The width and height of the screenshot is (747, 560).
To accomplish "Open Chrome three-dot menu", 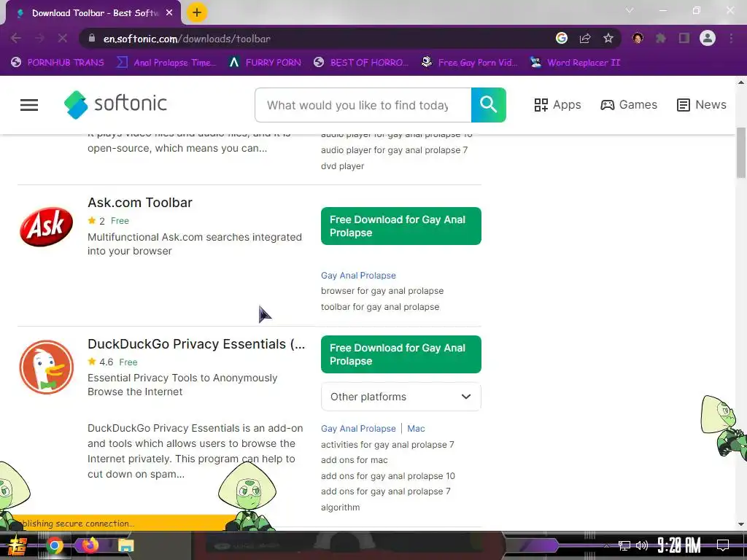I will pyautogui.click(x=731, y=38).
